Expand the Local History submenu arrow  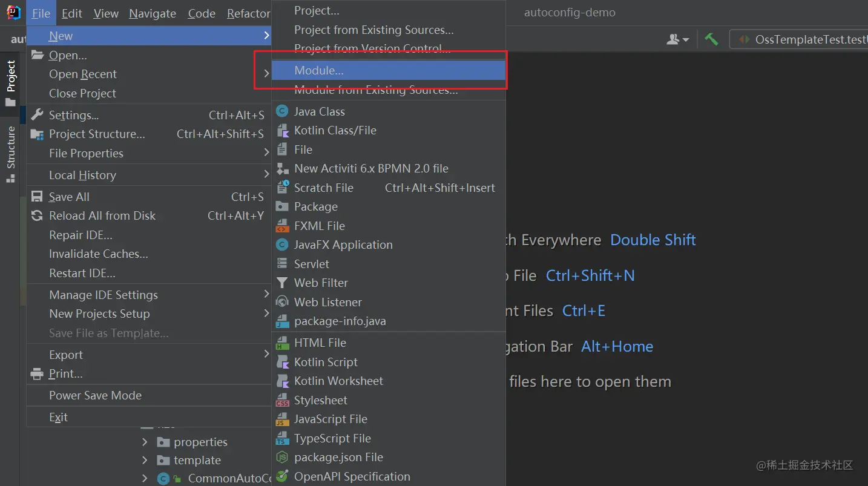(266, 175)
